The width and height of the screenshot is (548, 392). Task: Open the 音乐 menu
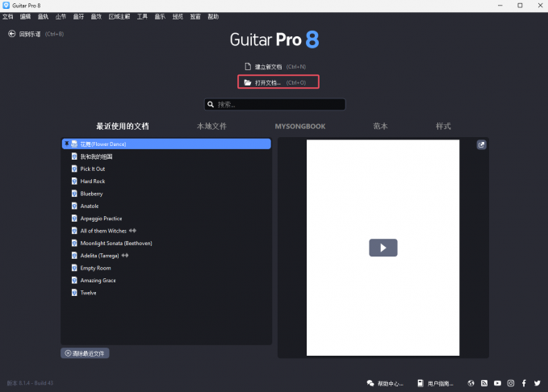(x=160, y=16)
